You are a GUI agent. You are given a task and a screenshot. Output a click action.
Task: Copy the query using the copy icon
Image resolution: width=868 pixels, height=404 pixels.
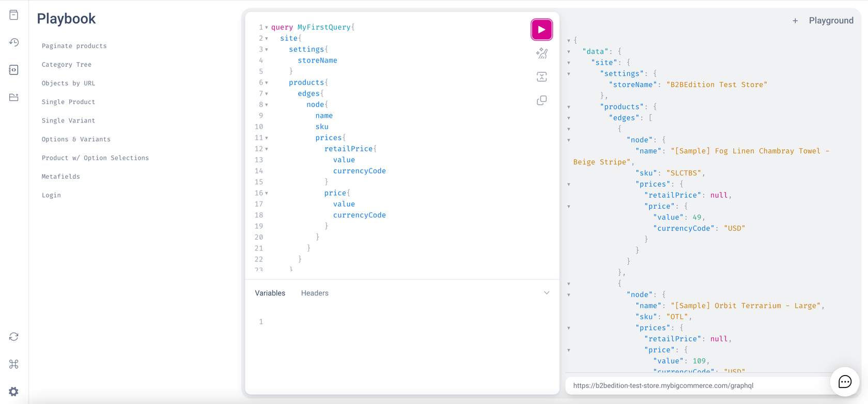[541, 100]
